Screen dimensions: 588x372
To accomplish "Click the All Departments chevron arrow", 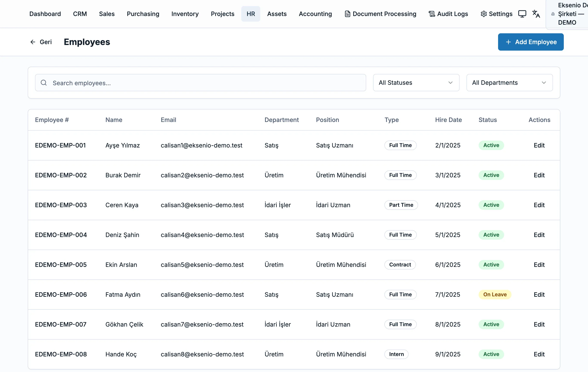I will tap(543, 83).
